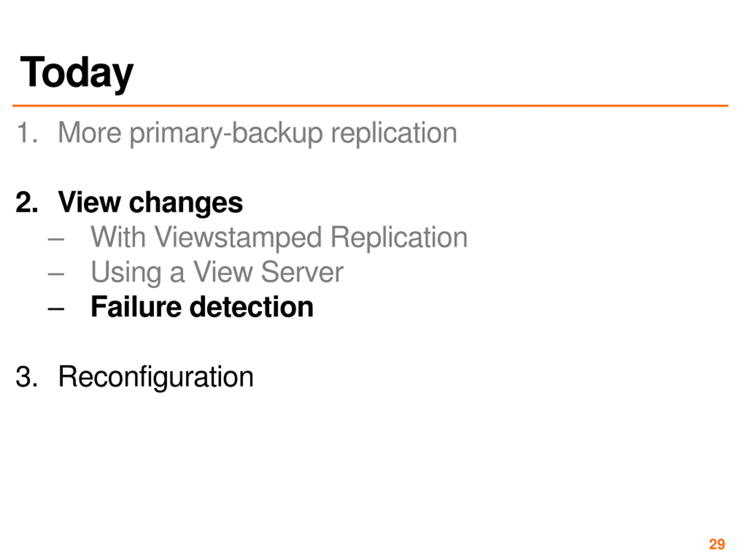
Task: Click the dash before "With Viewstamped Replication"
Action: 56,239
